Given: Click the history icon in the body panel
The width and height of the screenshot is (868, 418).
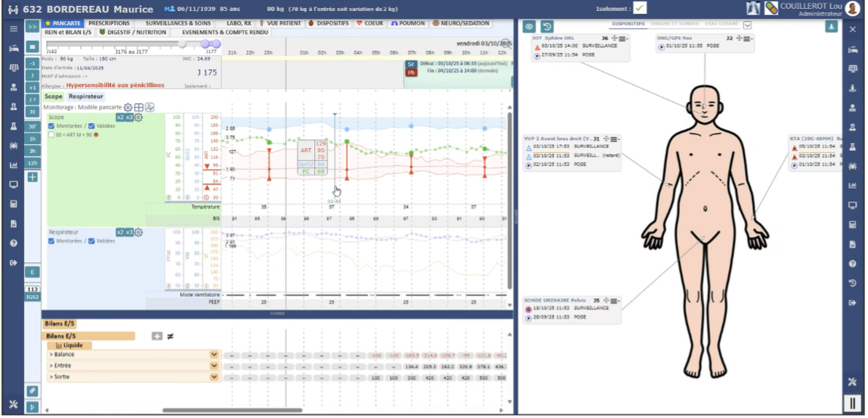Looking at the screenshot, I should tap(547, 27).
